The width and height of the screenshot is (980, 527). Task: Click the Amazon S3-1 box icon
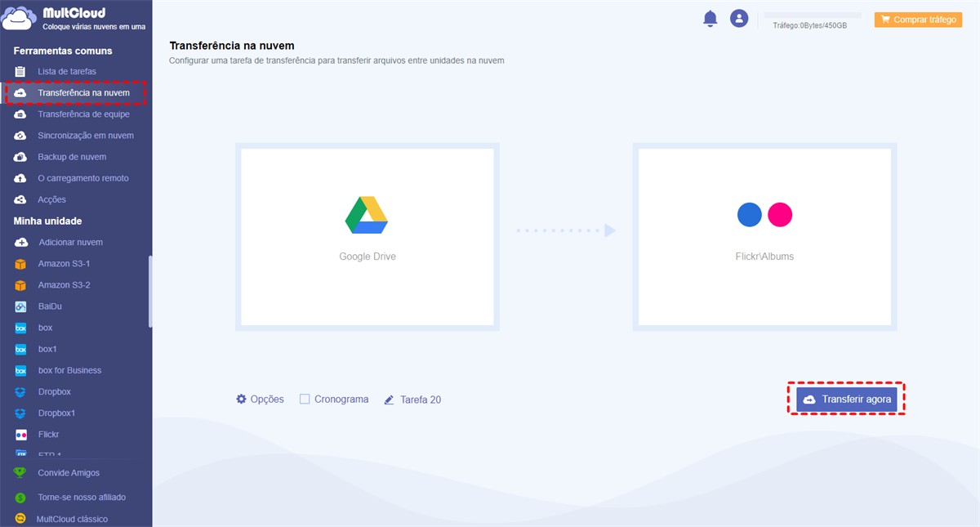pyautogui.click(x=20, y=264)
